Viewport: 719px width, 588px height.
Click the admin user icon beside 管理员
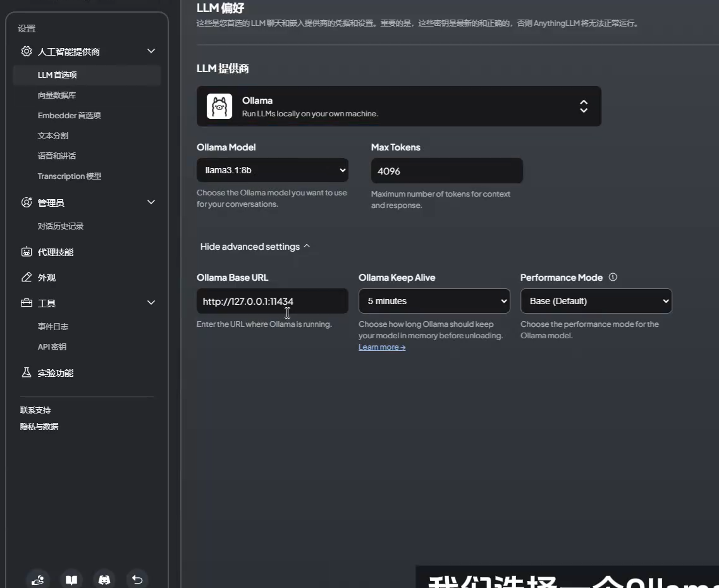coord(27,202)
